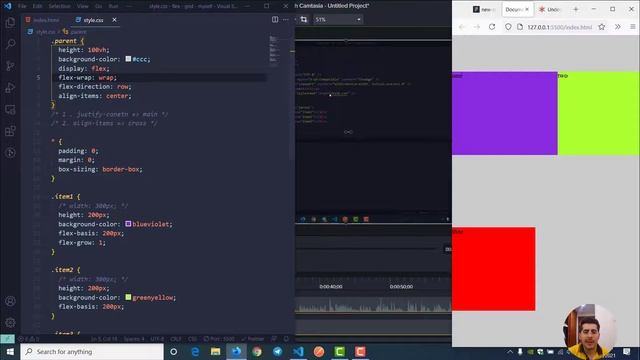Click the blueviolet color swatch in .item1
This screenshot has width=640, height=360.
coord(128,224)
